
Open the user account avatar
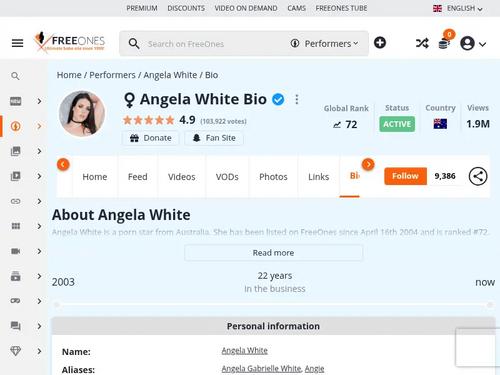(467, 43)
